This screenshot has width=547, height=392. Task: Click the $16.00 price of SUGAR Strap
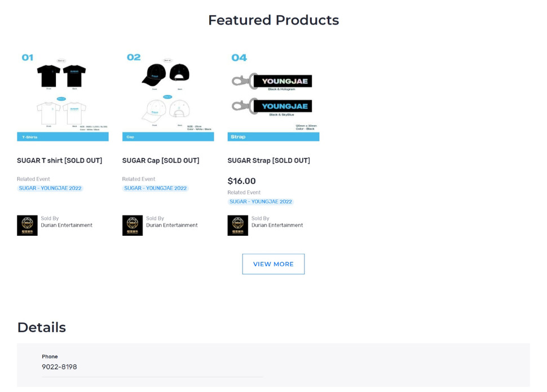tap(241, 181)
